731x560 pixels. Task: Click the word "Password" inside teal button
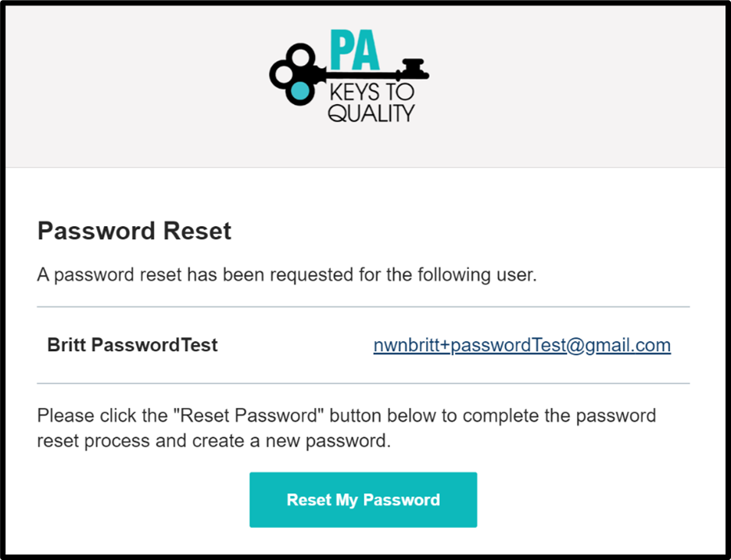pyautogui.click(x=401, y=500)
